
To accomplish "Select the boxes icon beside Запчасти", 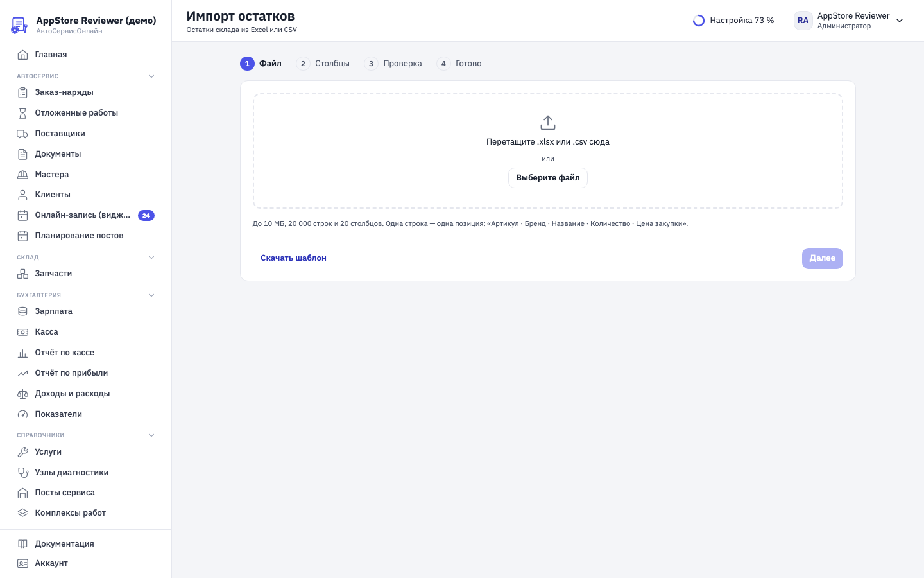I will point(22,274).
